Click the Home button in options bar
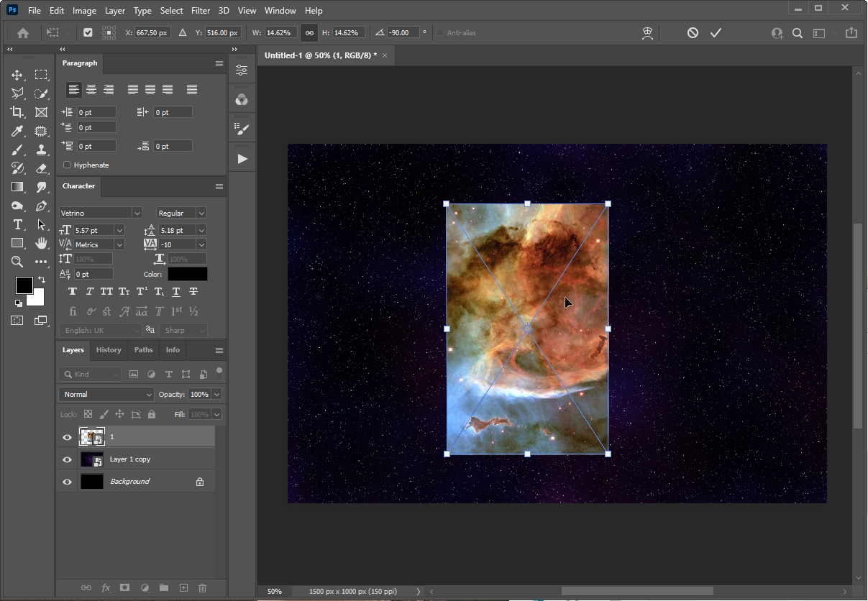The height and width of the screenshot is (601, 868). [x=23, y=32]
